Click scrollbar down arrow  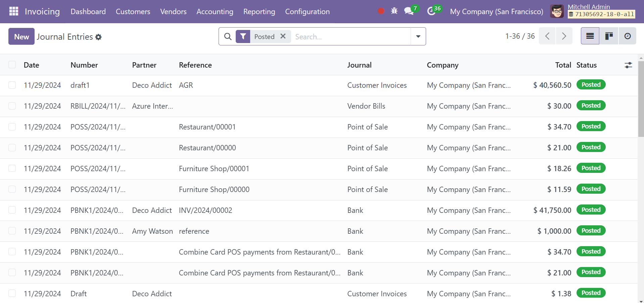tap(641, 301)
